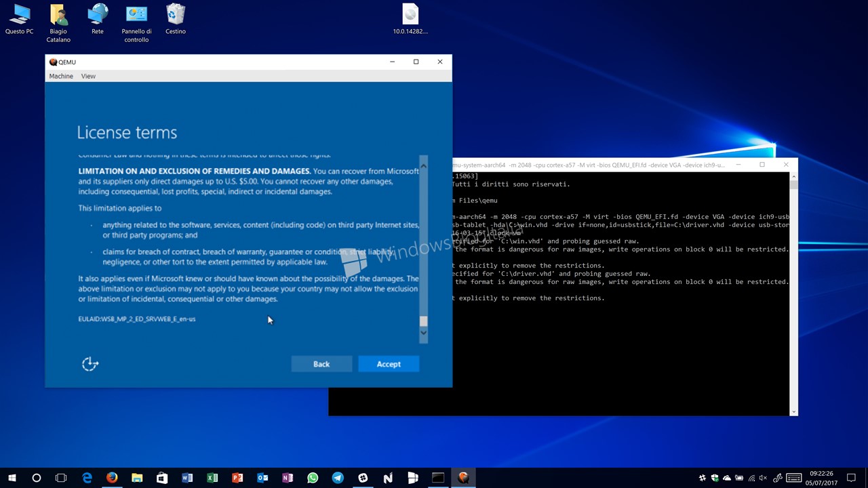Click the license scrollbar up arrow
Image resolution: width=868 pixels, height=488 pixels.
click(x=423, y=165)
